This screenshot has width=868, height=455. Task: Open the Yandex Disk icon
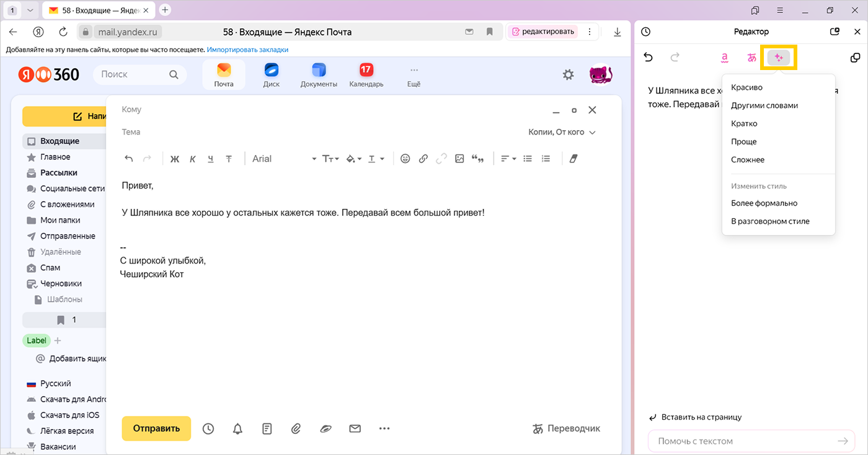[271, 75]
